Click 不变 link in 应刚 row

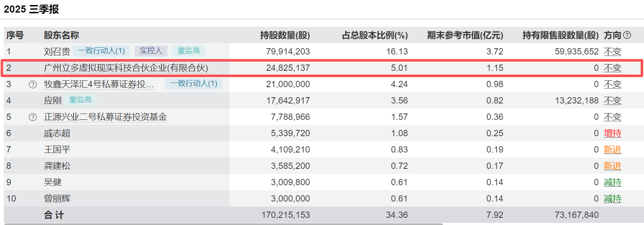tap(612, 101)
